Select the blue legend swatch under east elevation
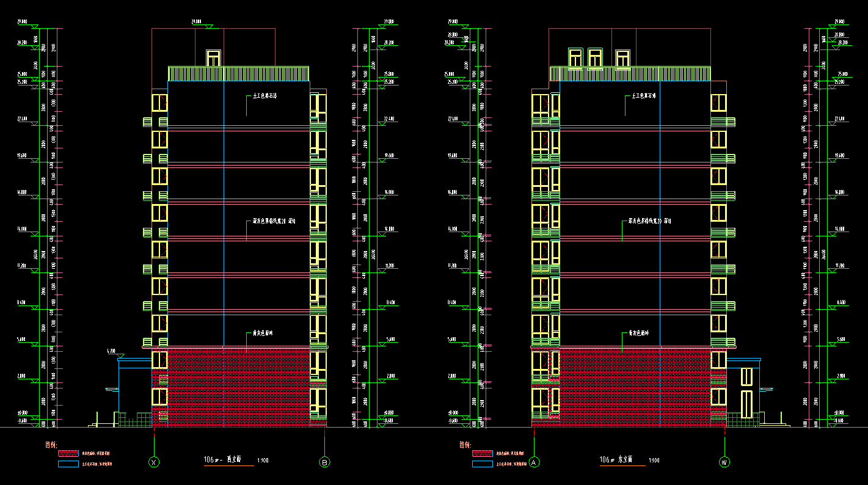The image size is (868, 485). pos(482,464)
